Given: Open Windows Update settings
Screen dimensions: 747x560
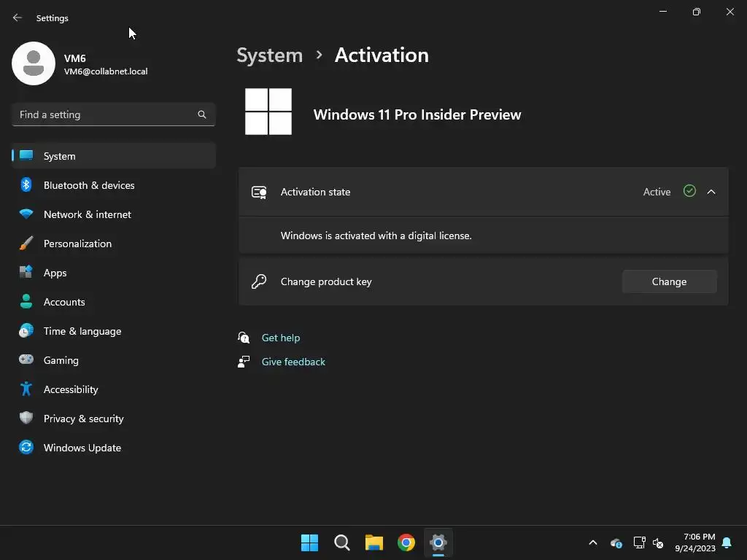Looking at the screenshot, I should (x=113, y=448).
